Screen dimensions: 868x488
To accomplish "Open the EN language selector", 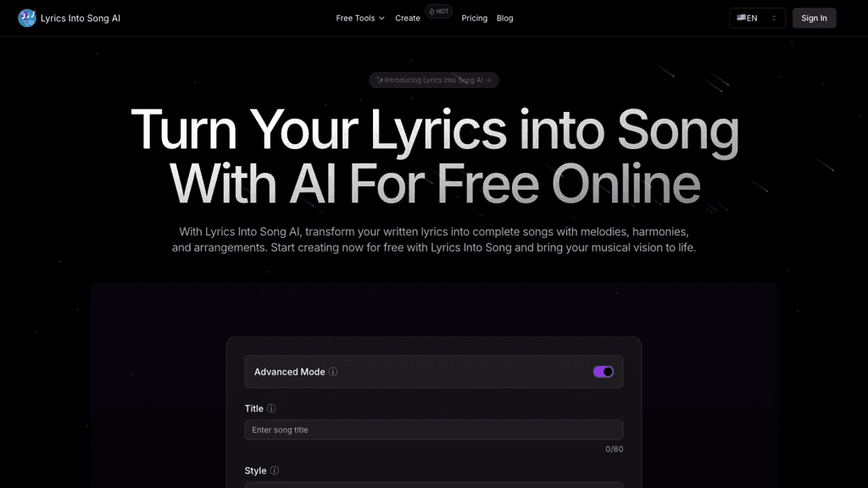I will (757, 19).
